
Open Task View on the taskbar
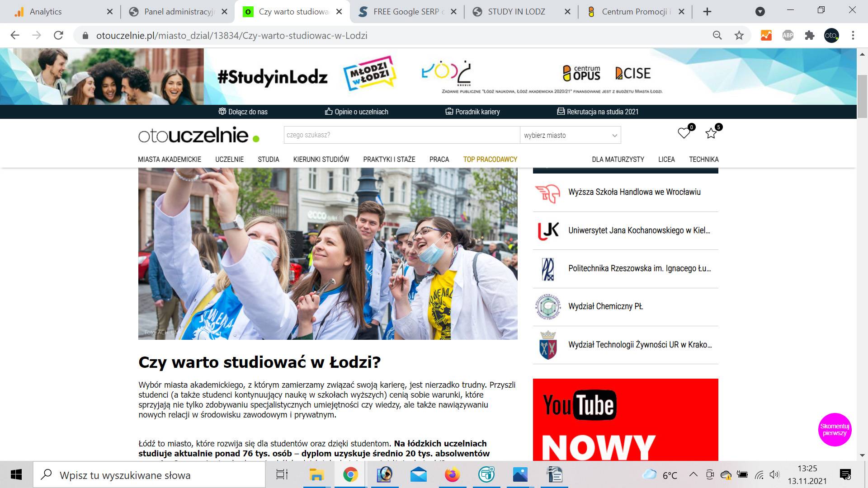point(282,474)
